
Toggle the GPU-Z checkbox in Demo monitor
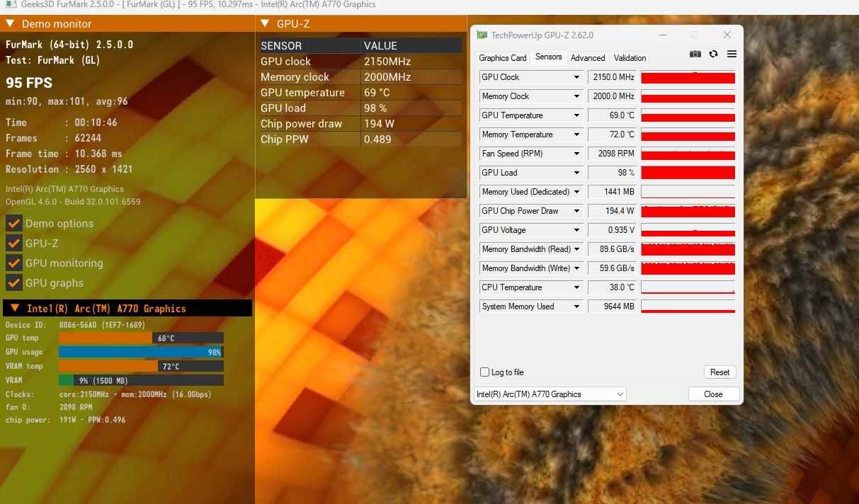coord(13,243)
